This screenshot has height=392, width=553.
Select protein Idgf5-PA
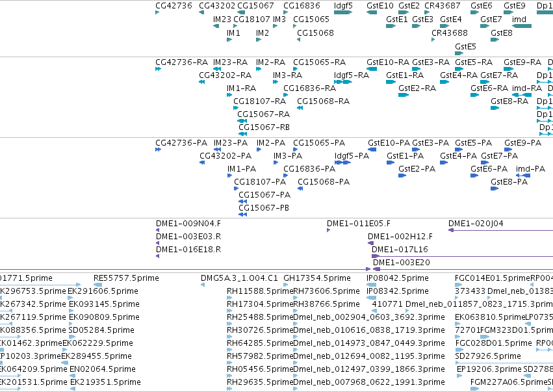coord(352,156)
